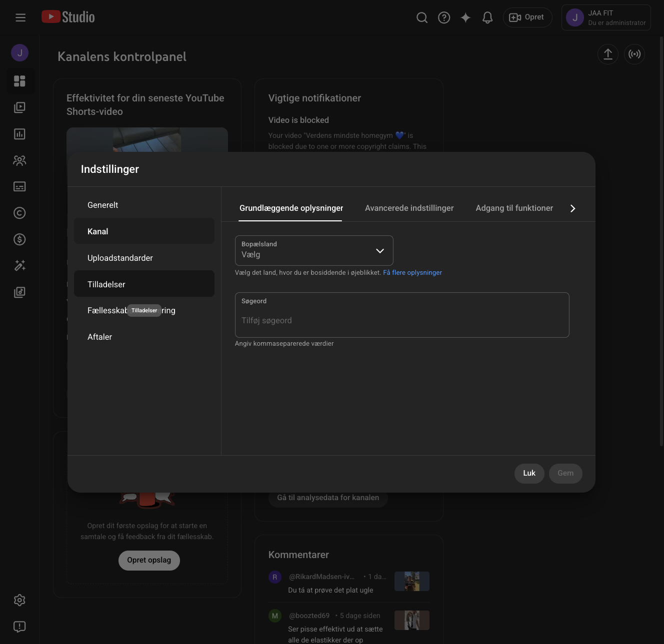The image size is (664, 644).
Task: Click the 'Video is blocked' notification title
Action: point(298,120)
